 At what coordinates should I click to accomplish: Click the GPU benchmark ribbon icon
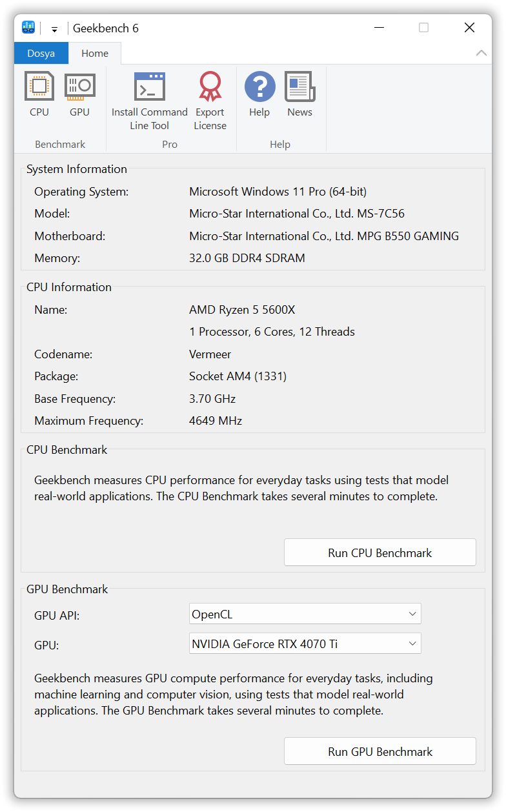click(79, 95)
